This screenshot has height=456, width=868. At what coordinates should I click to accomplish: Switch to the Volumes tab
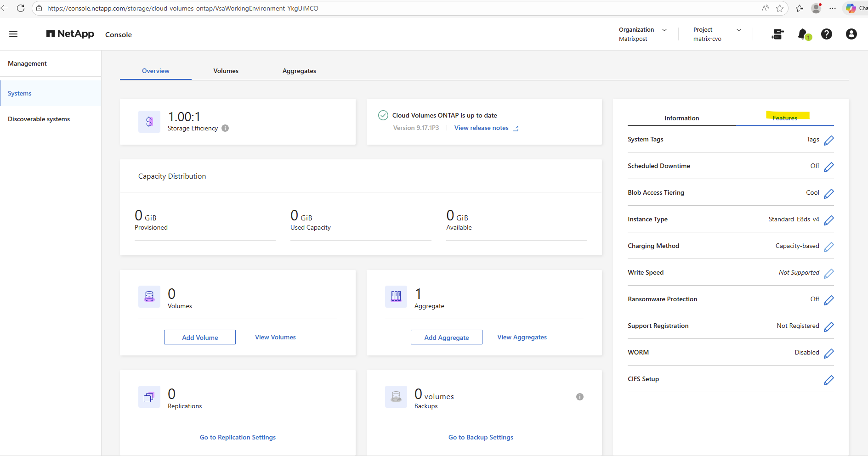click(226, 71)
